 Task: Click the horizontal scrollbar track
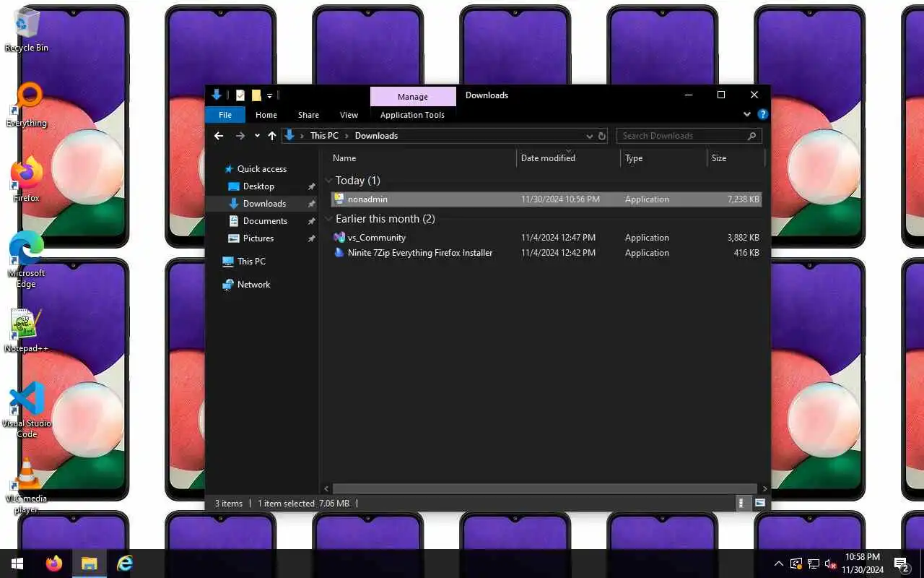click(x=545, y=488)
